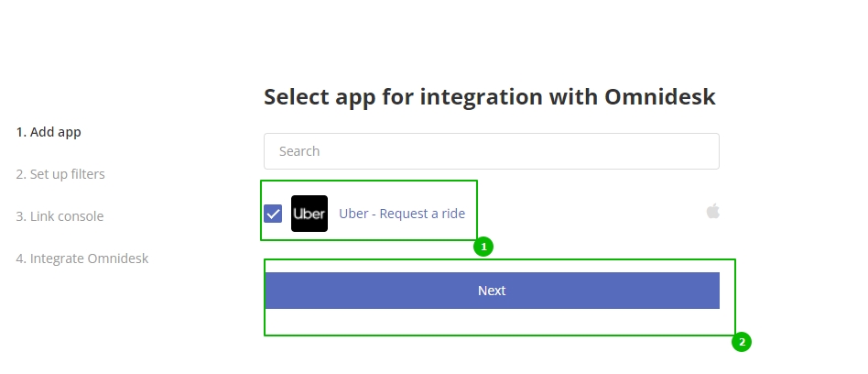Click the green annotation badge numbered 1
868x374 pixels.
click(483, 247)
